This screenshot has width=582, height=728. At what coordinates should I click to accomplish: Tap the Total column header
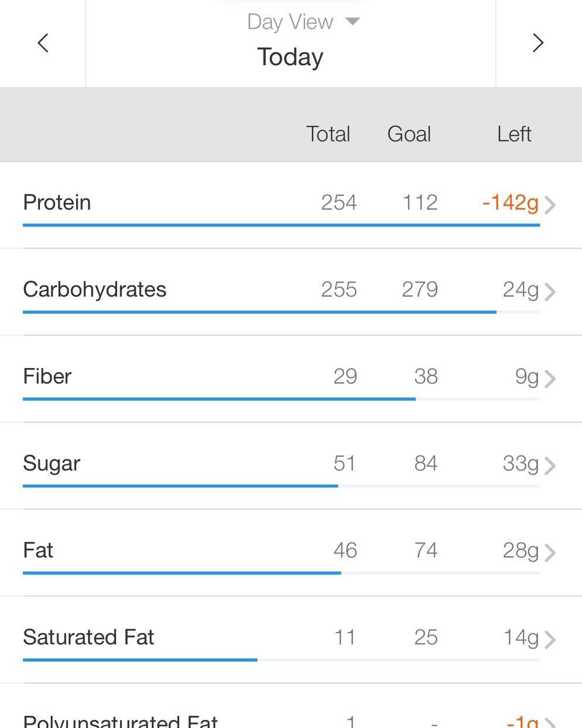pyautogui.click(x=328, y=134)
